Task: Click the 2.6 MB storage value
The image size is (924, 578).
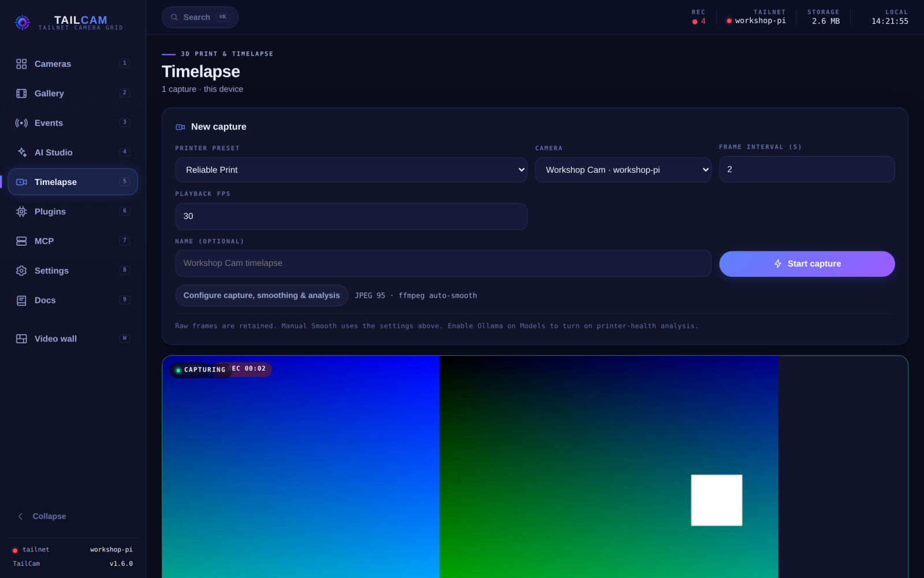Action: coord(826,21)
